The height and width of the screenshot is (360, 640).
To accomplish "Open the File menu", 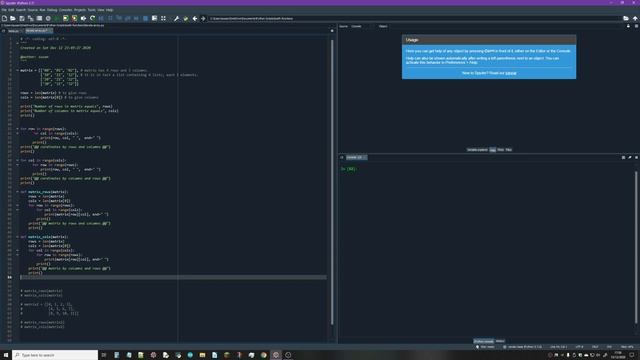I will click(x=4, y=10).
